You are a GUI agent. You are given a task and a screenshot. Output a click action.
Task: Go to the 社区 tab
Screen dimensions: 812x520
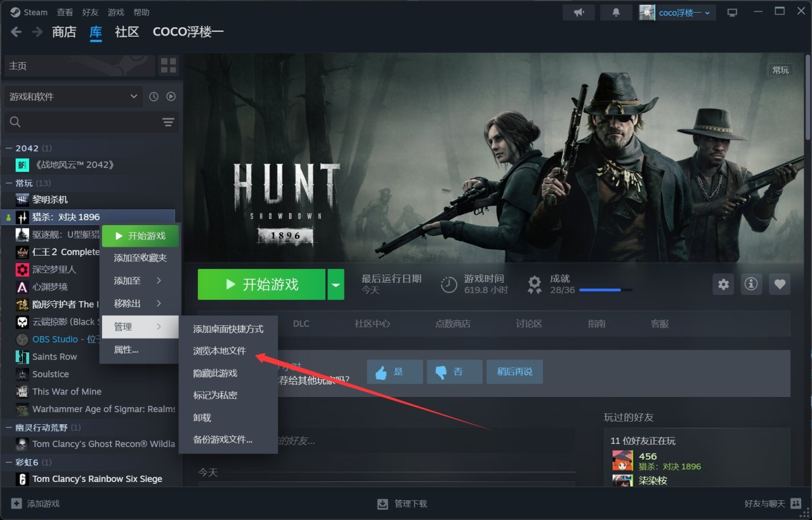pyautogui.click(x=127, y=32)
